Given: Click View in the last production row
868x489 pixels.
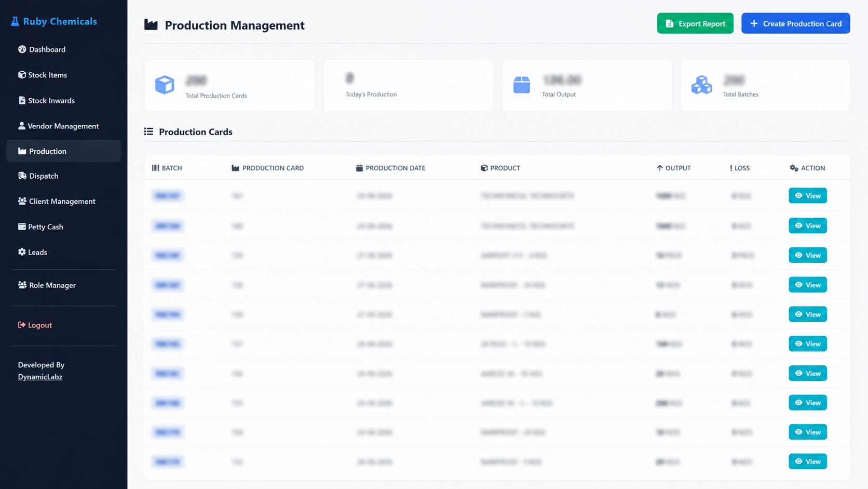Looking at the screenshot, I should [x=808, y=461].
